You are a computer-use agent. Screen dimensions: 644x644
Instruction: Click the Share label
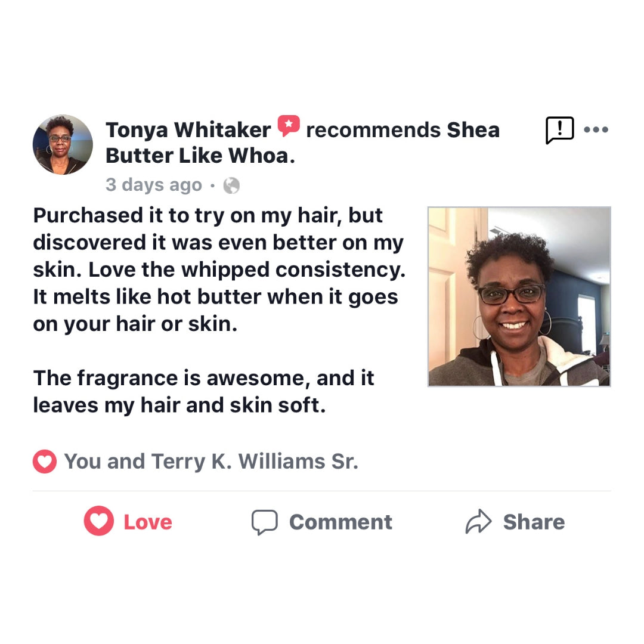click(534, 522)
